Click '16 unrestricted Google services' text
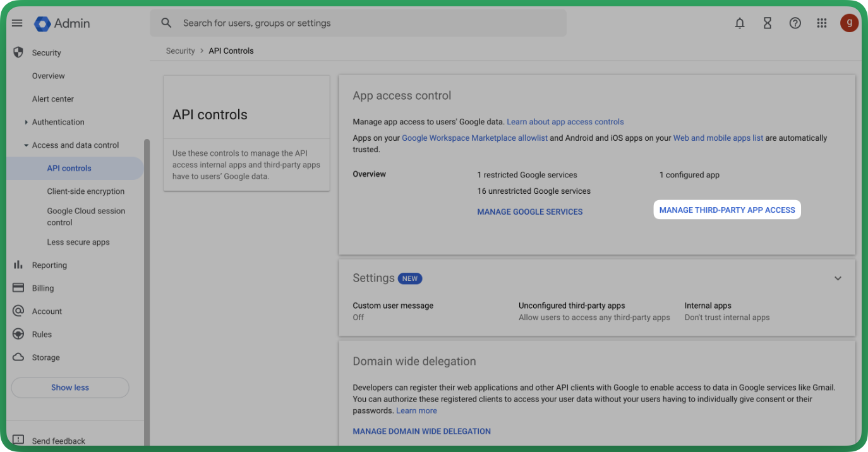868x452 pixels. (534, 191)
